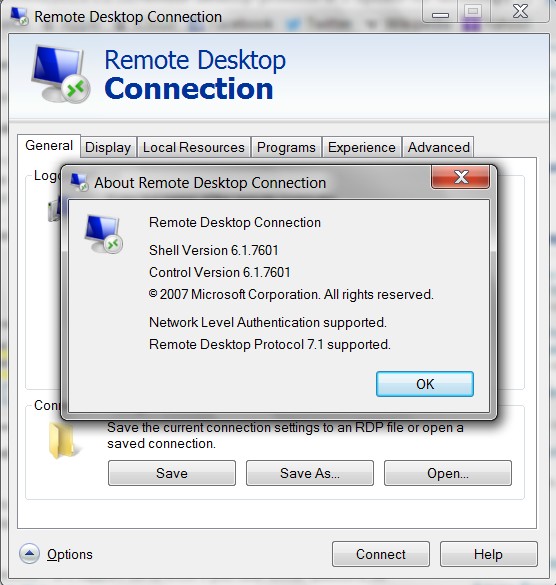Click OK in the About dialog

[x=425, y=384]
